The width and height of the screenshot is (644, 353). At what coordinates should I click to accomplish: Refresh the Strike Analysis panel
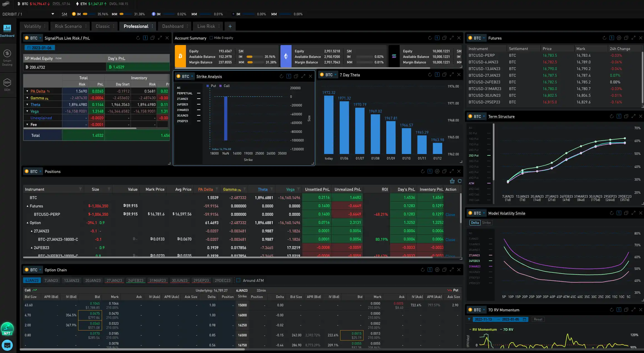pos(282,76)
